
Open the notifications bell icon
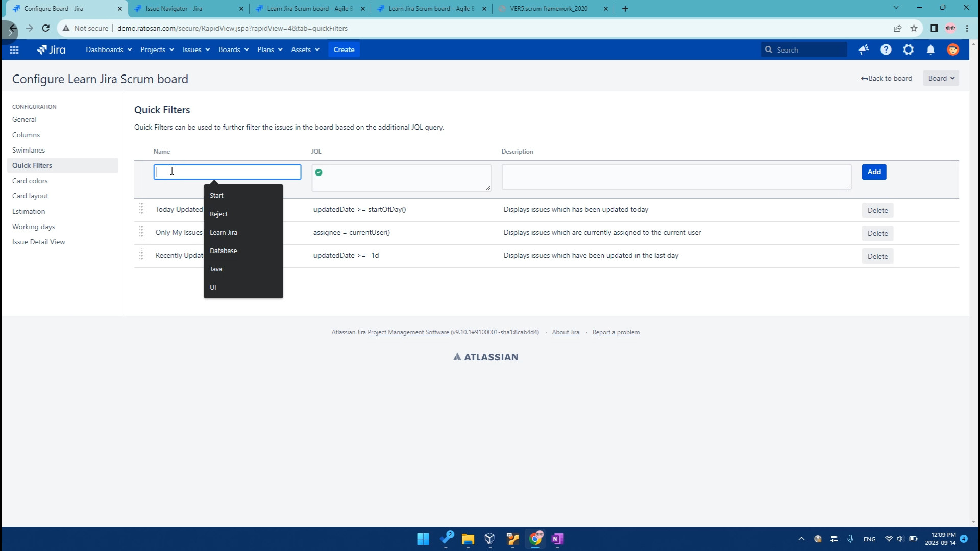[x=930, y=49]
